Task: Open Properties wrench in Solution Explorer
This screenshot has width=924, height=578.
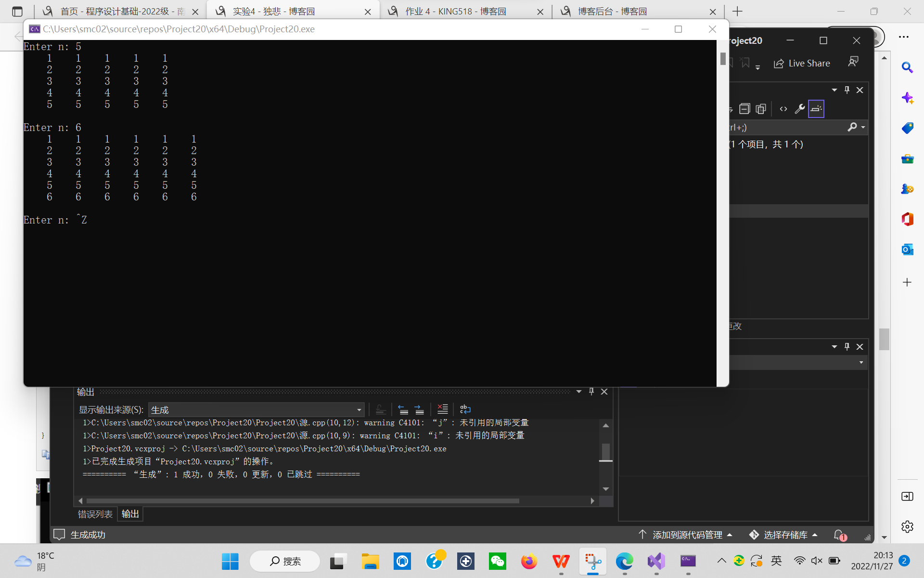Action: 799,109
